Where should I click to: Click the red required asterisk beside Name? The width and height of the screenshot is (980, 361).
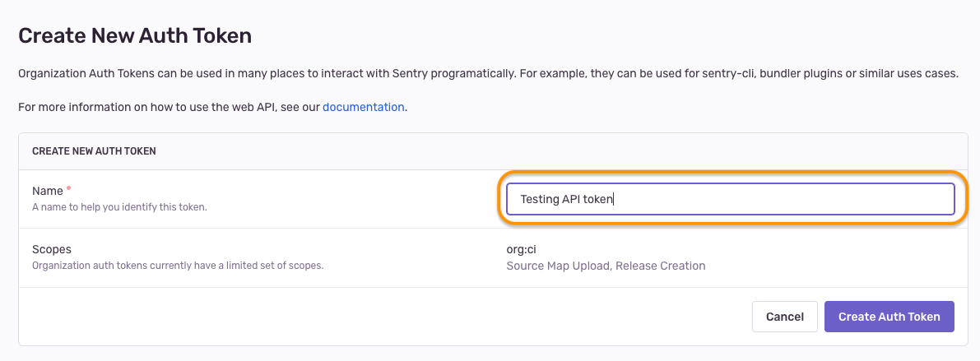click(x=69, y=189)
